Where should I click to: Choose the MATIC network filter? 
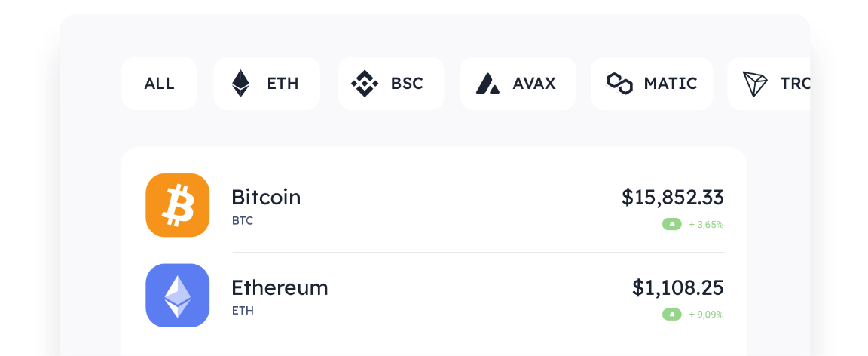670,83
